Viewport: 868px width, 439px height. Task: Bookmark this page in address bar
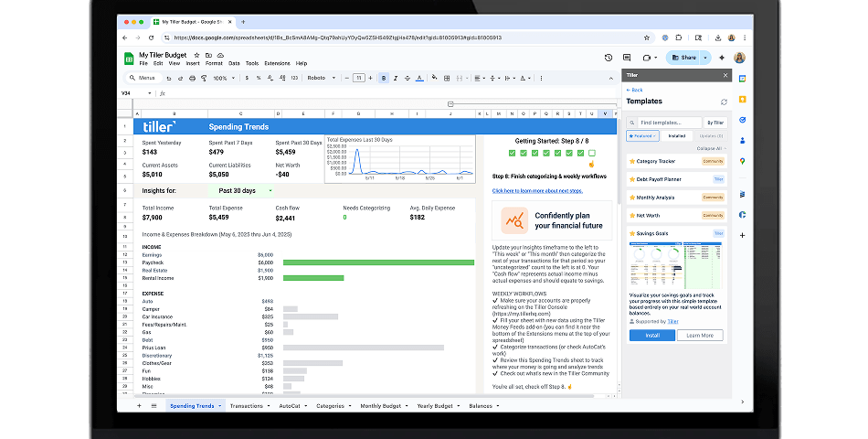[647, 37]
